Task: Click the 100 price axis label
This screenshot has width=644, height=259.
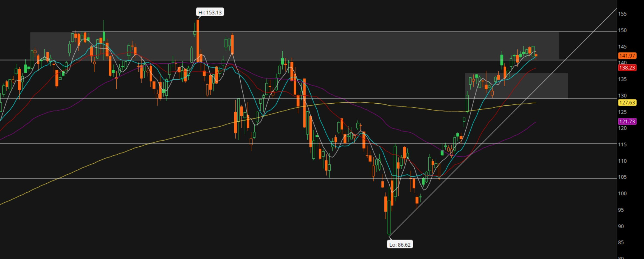Action: pos(622,193)
